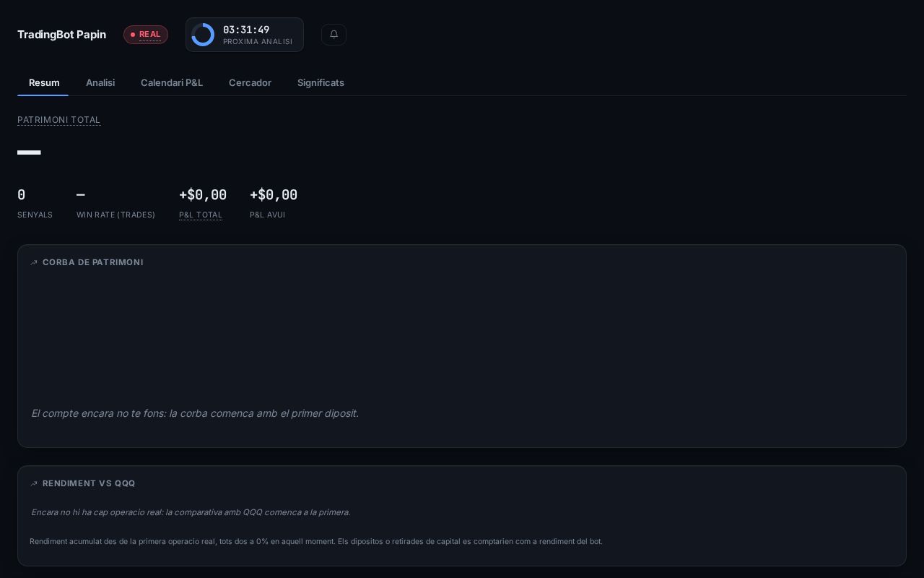Viewport: 924px width, 578px height.
Task: Click the P&L TOTAL +$0,00 value
Action: click(203, 195)
